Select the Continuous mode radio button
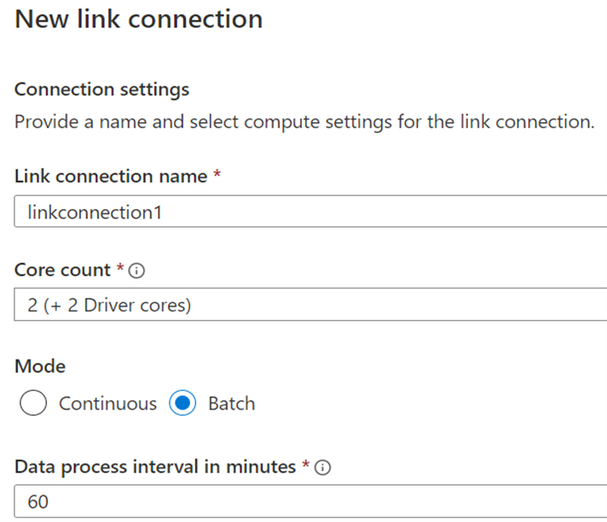 (33, 403)
